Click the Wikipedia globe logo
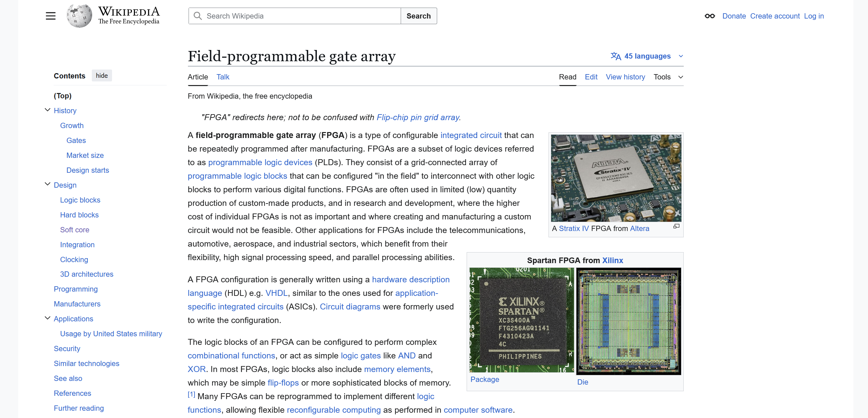The image size is (868, 418). [79, 16]
